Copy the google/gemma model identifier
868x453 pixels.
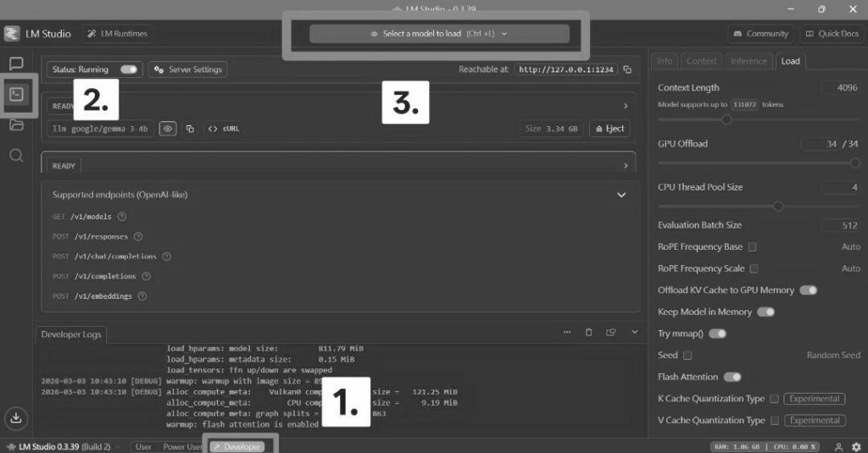[190, 129]
